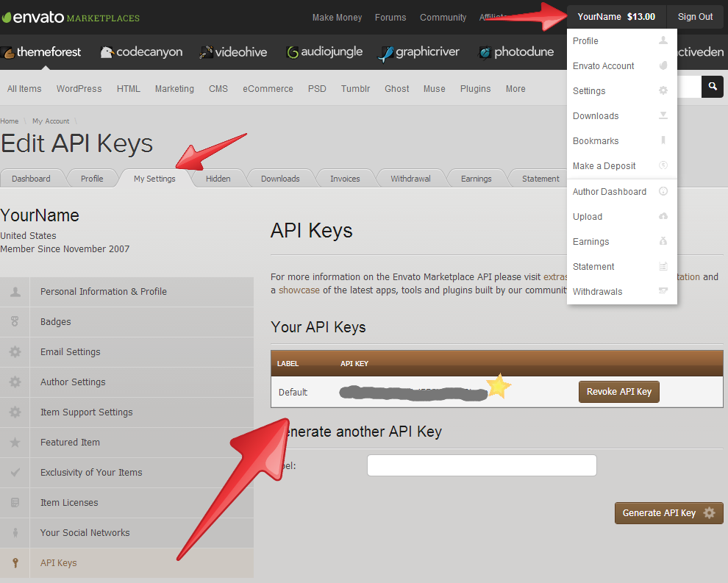
Task: Switch to the Profile tab
Action: tap(92, 179)
